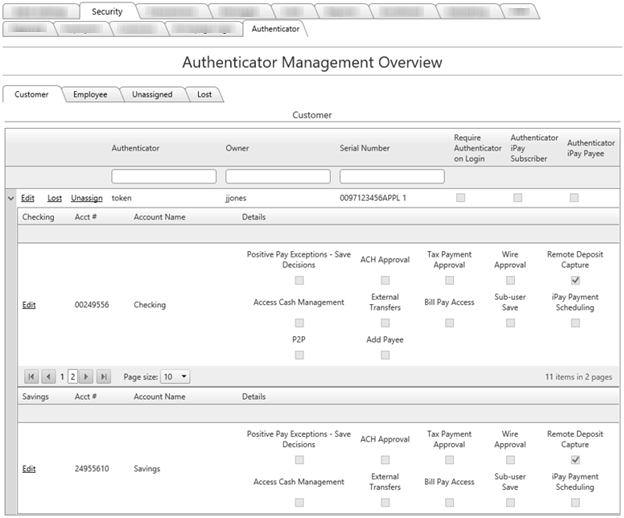Toggle Savings ACH Approval checkbox
Viewport: 624px width, 518px height.
point(385,460)
